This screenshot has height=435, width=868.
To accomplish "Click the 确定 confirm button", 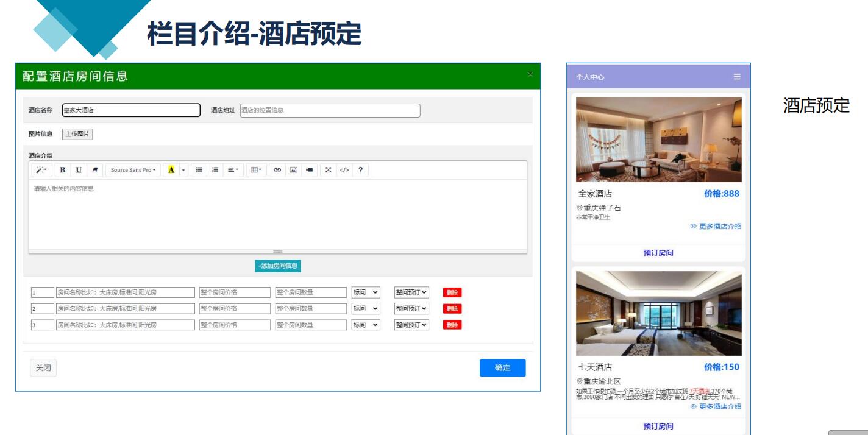I will (x=502, y=368).
